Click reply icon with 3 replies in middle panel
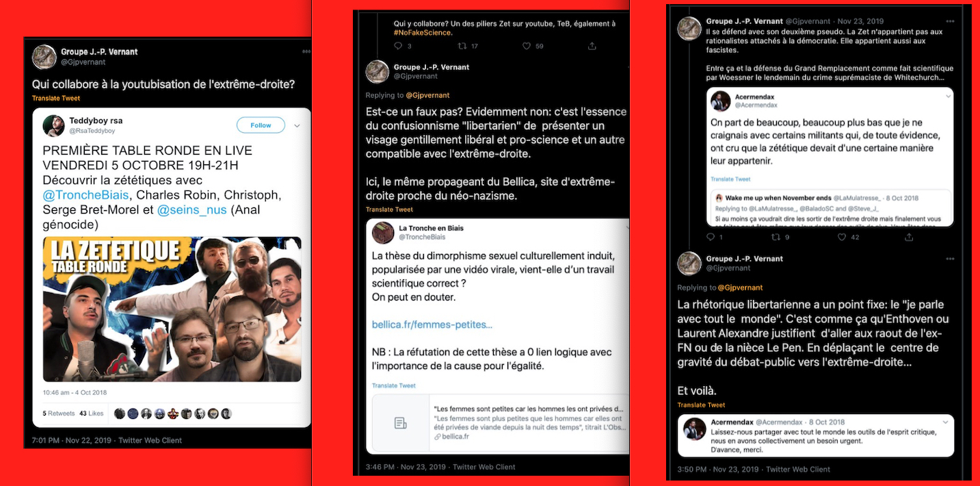The height and width of the screenshot is (486, 980). (398, 46)
